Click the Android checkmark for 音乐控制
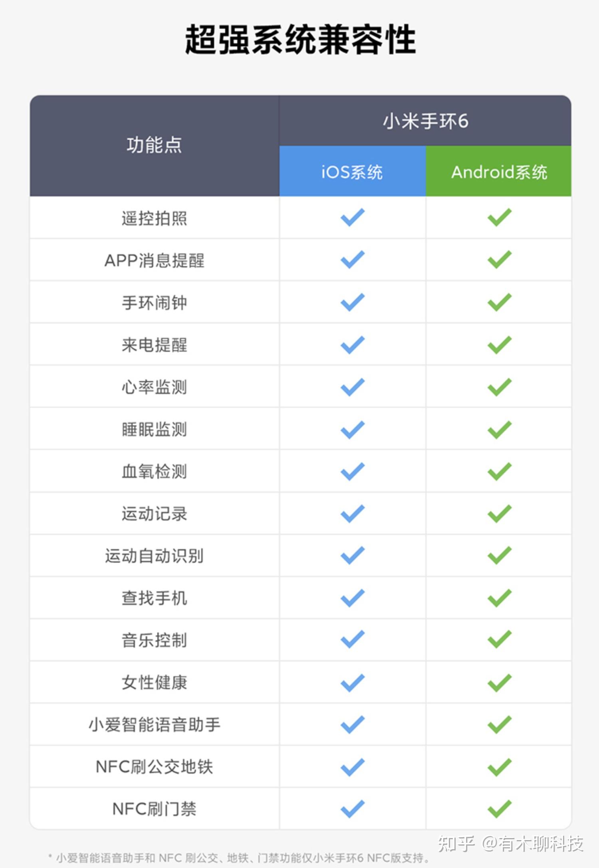The width and height of the screenshot is (599, 868). click(500, 639)
